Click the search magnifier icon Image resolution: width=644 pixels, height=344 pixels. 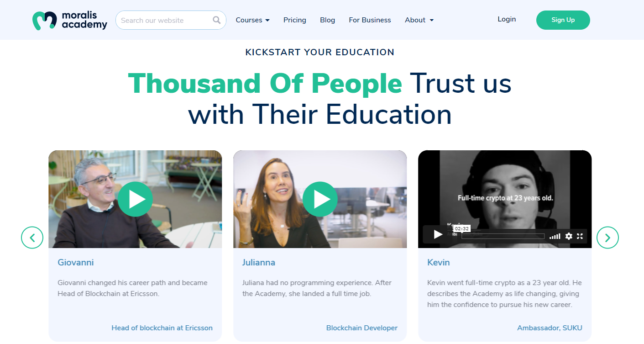(217, 20)
